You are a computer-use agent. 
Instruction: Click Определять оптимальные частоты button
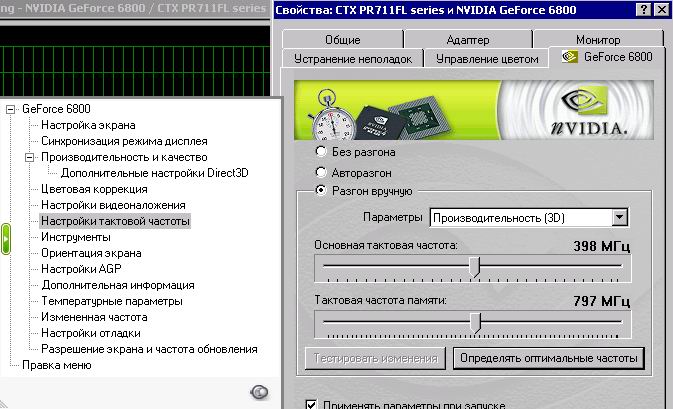[549, 358]
